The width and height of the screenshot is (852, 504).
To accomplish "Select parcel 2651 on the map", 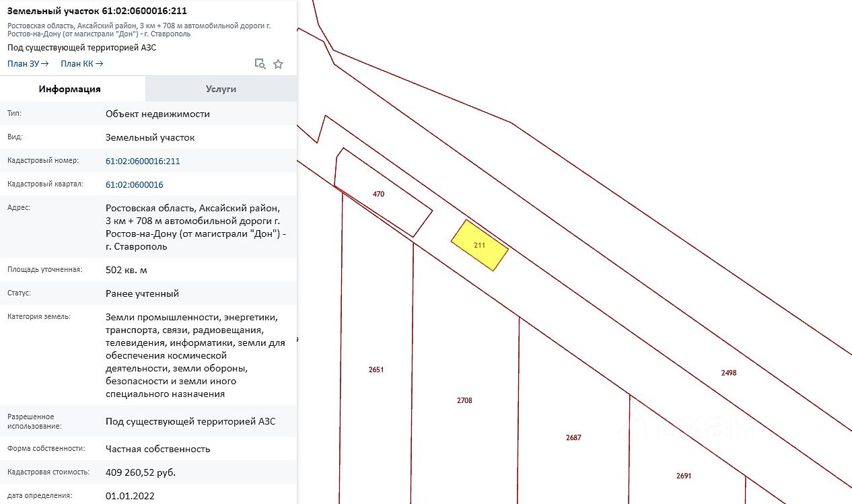I will pyautogui.click(x=376, y=369).
